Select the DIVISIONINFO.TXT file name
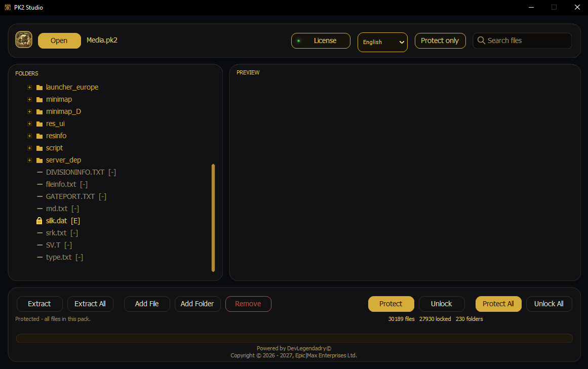 click(x=75, y=172)
